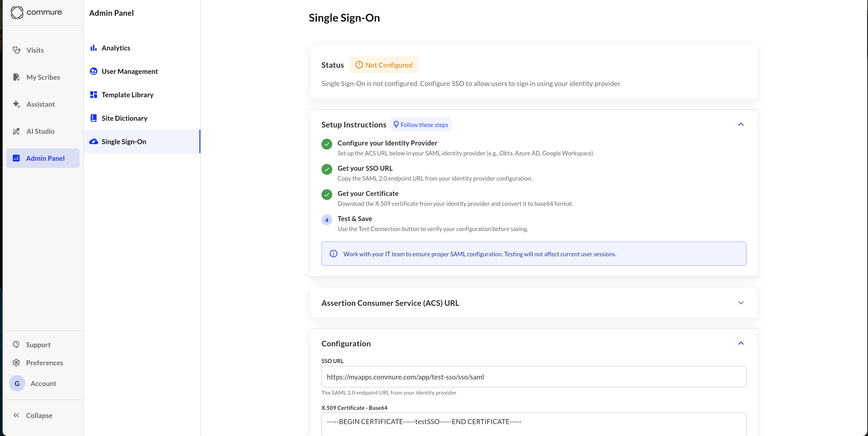This screenshot has height=436, width=868.
Task: Click the Follow these steps hint
Action: (421, 125)
